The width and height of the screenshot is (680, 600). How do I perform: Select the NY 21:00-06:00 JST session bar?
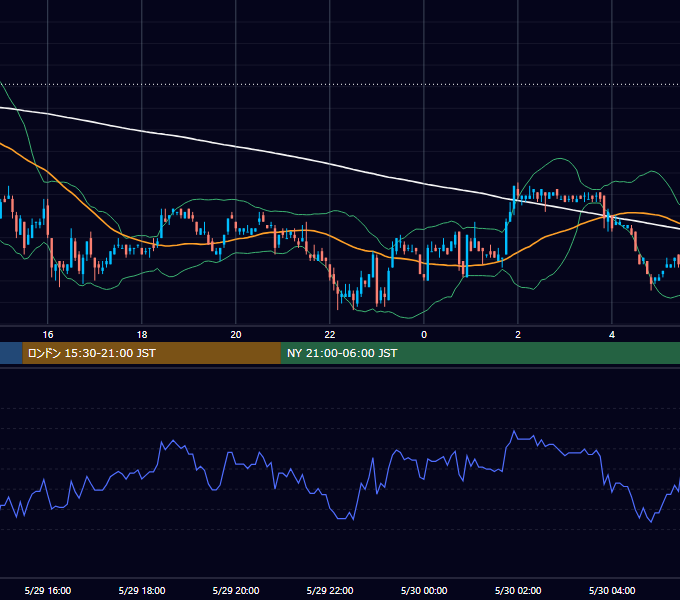(480, 353)
